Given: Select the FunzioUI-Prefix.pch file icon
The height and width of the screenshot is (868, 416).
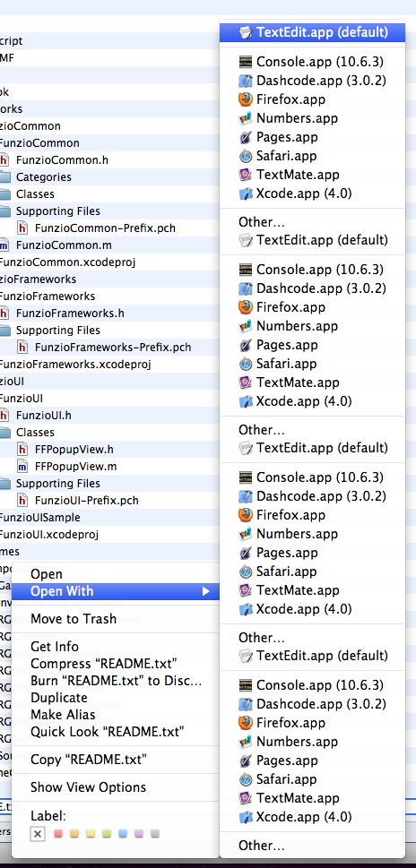Looking at the screenshot, I should tap(22, 501).
